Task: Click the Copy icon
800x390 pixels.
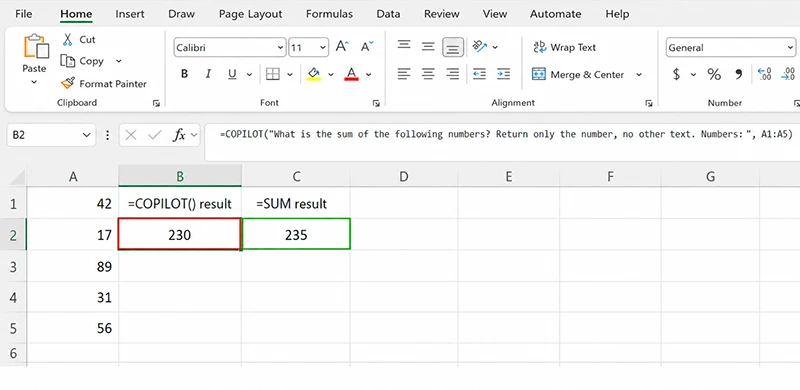Action: (x=67, y=61)
